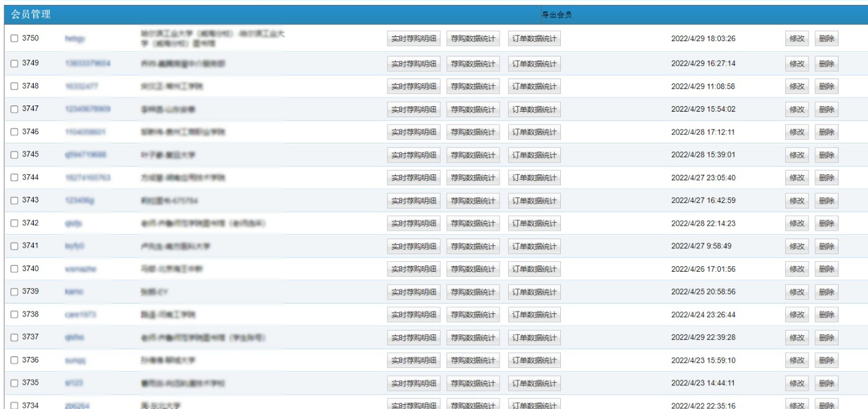
Task: Open username link of member 3743
Action: point(79,201)
